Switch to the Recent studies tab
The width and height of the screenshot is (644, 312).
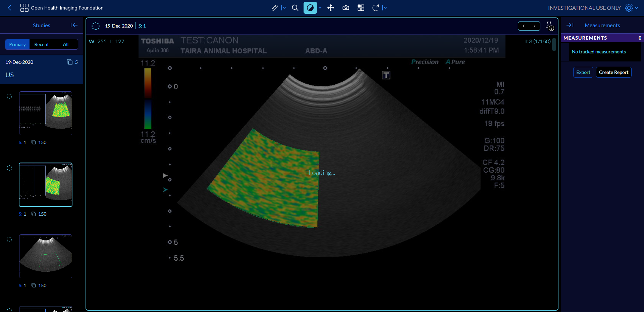pos(42,44)
